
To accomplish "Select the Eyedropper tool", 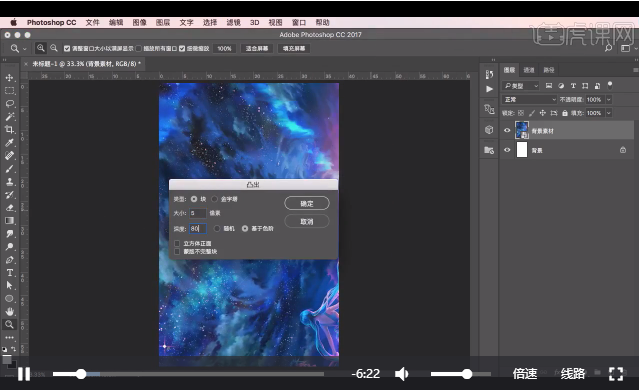I will click(9, 143).
